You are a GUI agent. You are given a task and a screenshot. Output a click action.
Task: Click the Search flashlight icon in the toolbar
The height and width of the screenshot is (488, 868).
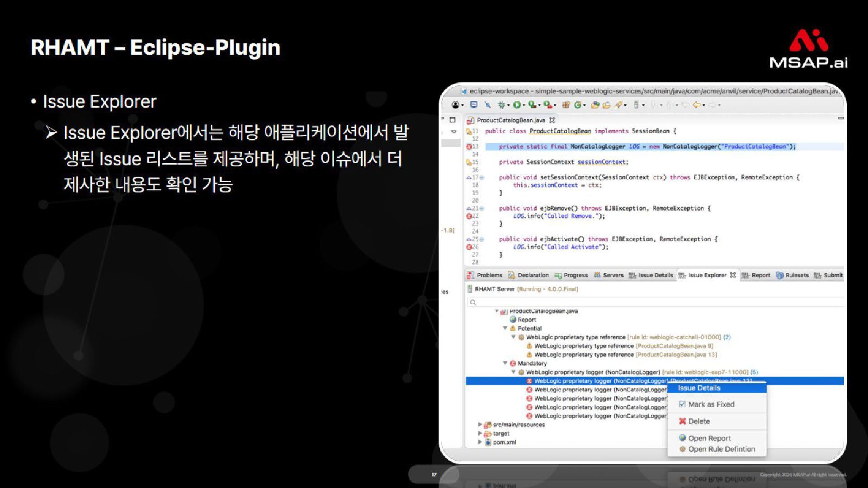[618, 105]
